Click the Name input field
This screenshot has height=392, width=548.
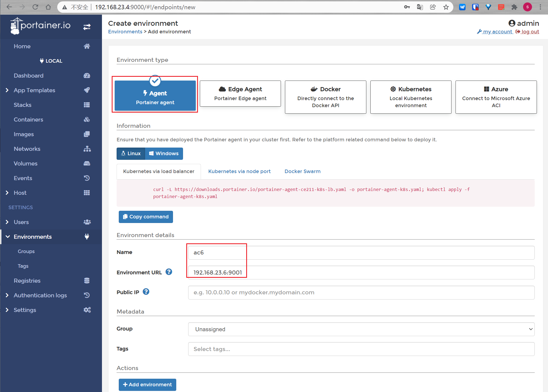[x=361, y=253]
